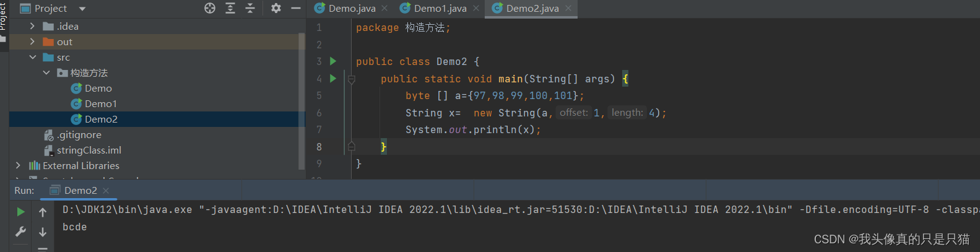
Task: Collapse the src folder
Action: [x=33, y=57]
